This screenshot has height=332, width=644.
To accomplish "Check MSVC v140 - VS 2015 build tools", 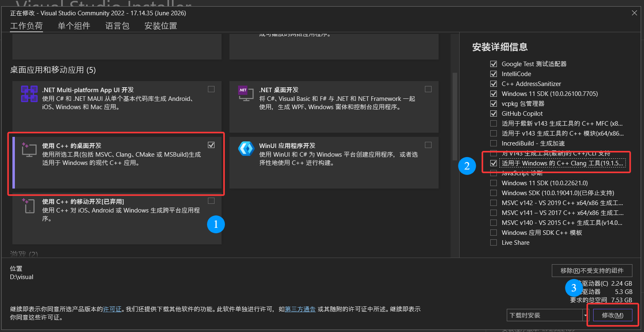I will tap(493, 223).
